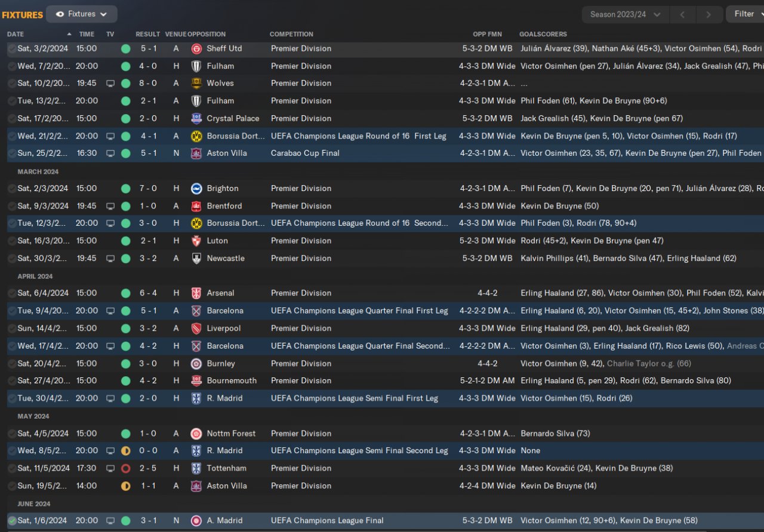
Task: Click the Sheff Utd club badge
Action: point(196,49)
